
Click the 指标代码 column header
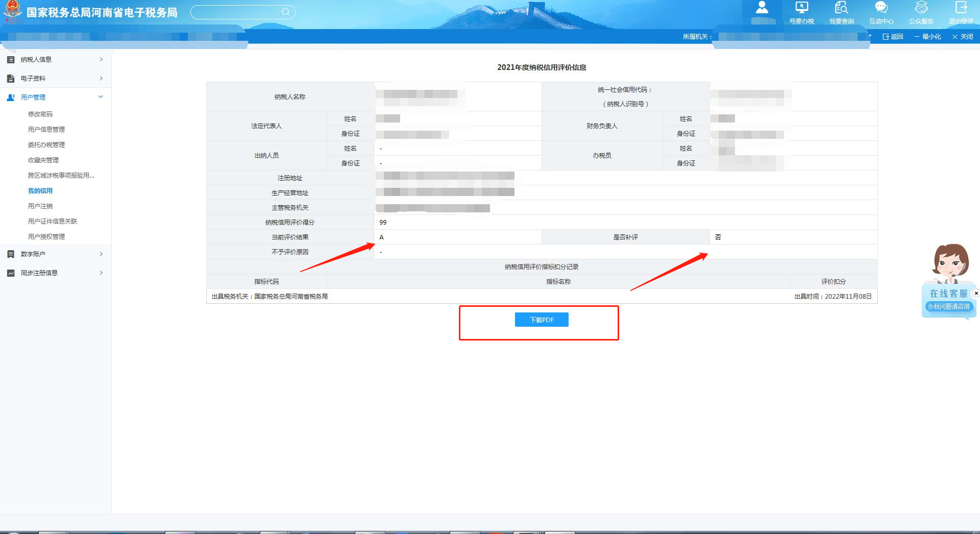pyautogui.click(x=266, y=282)
